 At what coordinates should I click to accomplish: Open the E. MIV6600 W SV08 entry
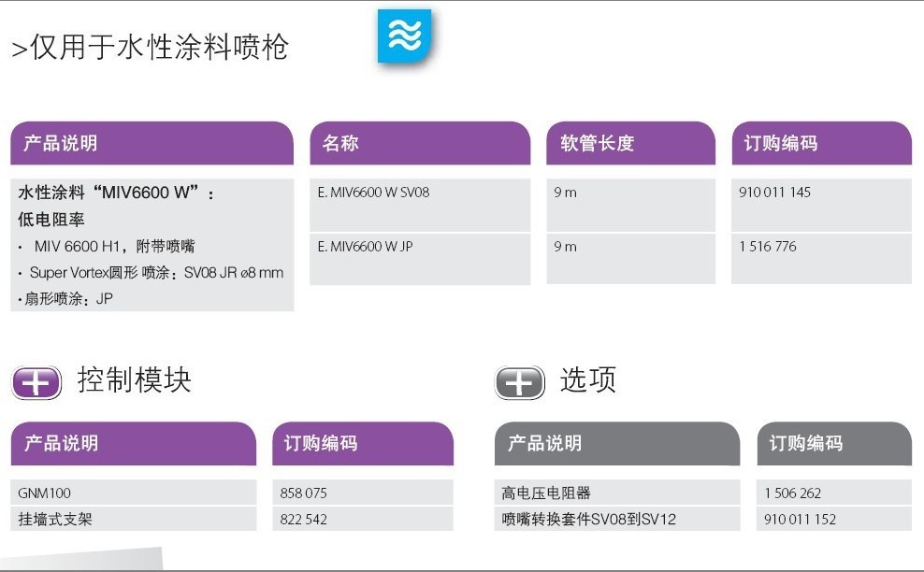point(374,193)
